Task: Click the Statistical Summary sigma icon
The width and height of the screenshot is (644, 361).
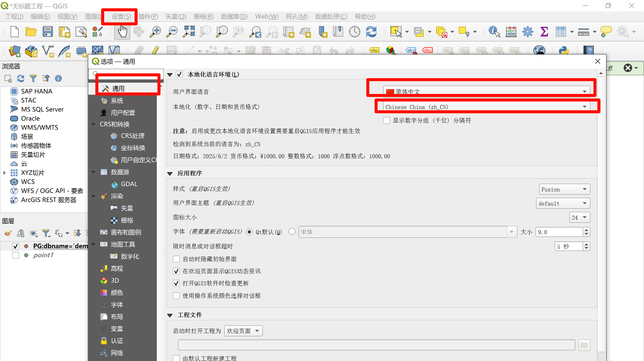Action: [544, 32]
